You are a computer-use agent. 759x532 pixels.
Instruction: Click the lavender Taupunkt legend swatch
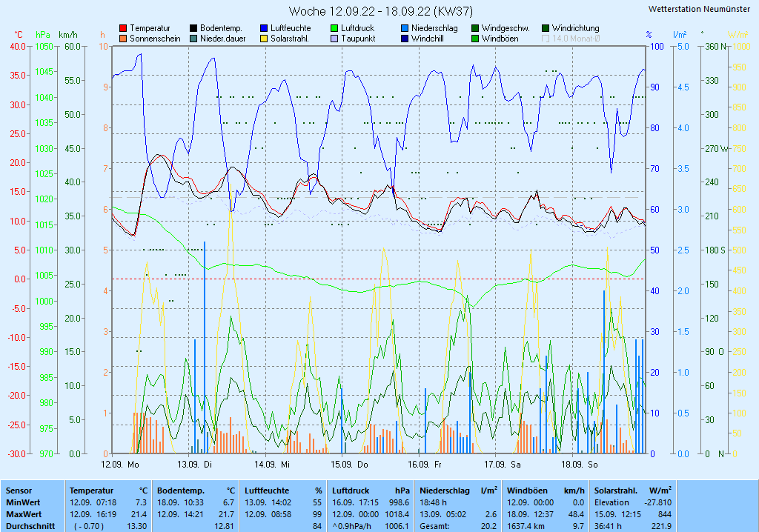point(334,39)
